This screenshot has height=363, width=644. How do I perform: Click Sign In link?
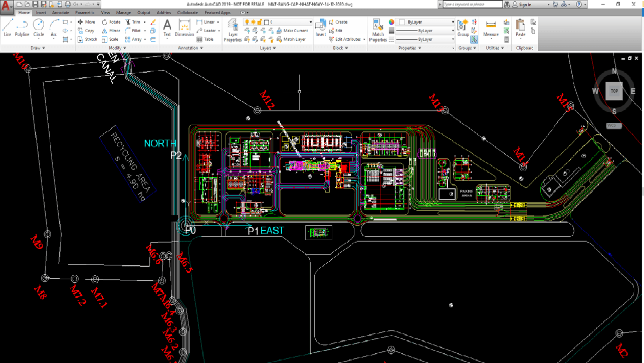pos(525,5)
